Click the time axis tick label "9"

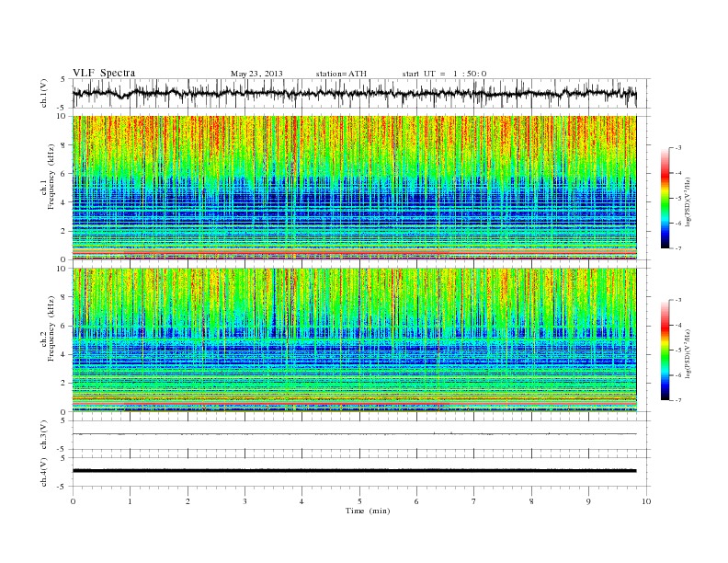tap(588, 501)
